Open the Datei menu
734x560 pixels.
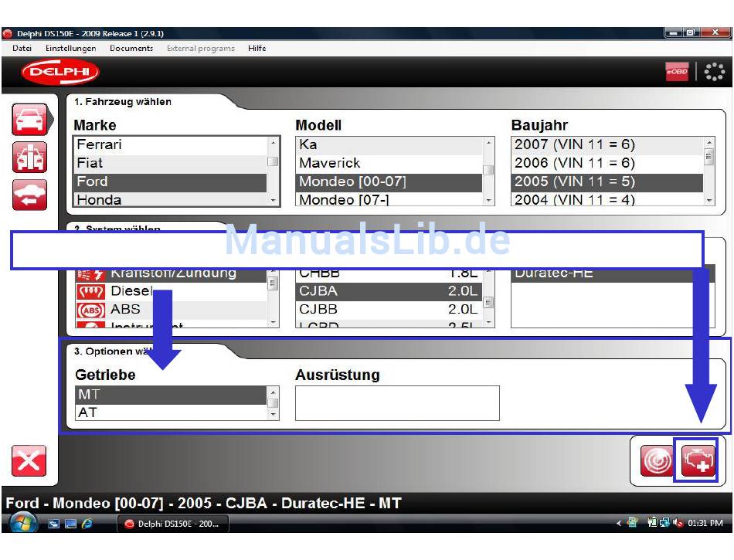point(22,48)
